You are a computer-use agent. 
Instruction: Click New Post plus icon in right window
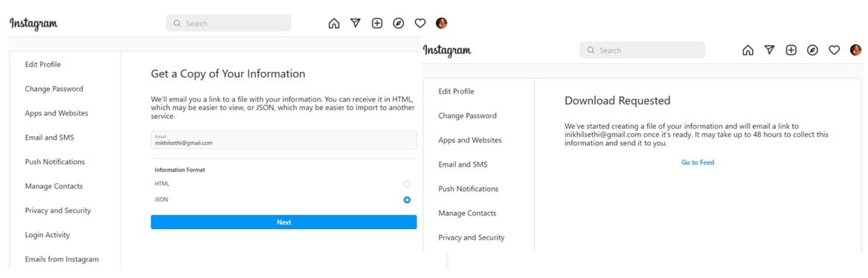pyautogui.click(x=791, y=51)
